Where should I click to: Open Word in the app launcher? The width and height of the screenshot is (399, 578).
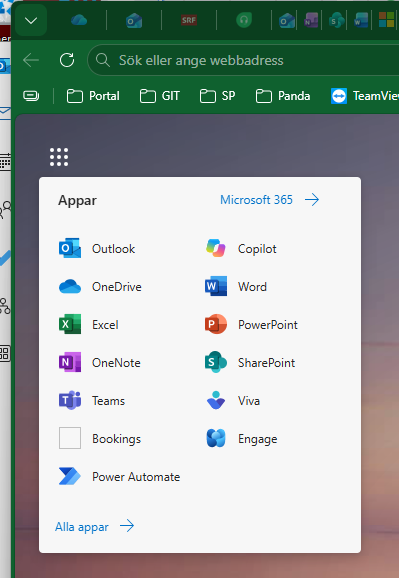pyautogui.click(x=236, y=287)
